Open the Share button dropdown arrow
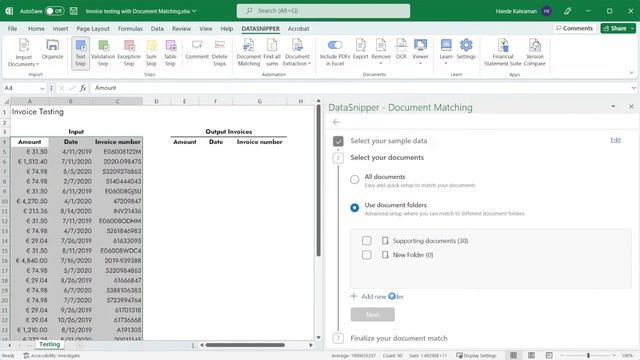Screen dimensions: 640x360 click(632, 28)
